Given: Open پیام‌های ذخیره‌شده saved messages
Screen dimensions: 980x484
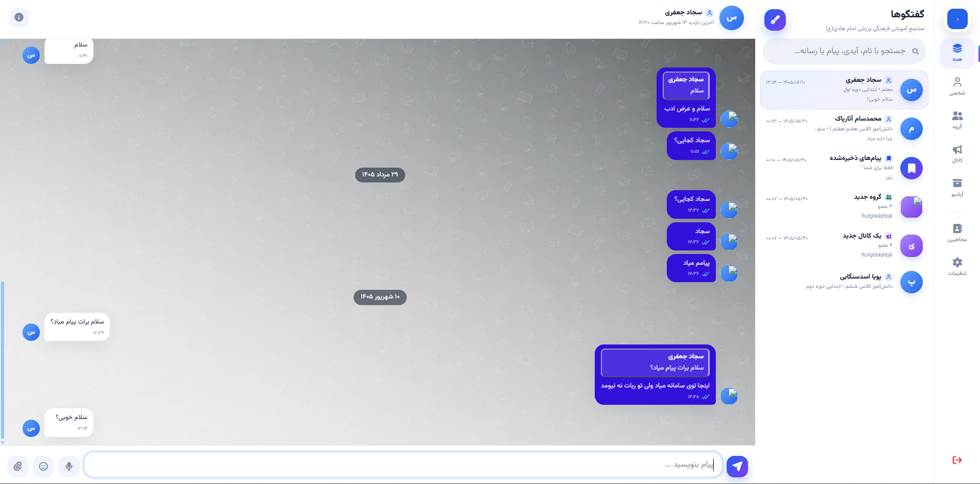Looking at the screenshot, I should 844,168.
